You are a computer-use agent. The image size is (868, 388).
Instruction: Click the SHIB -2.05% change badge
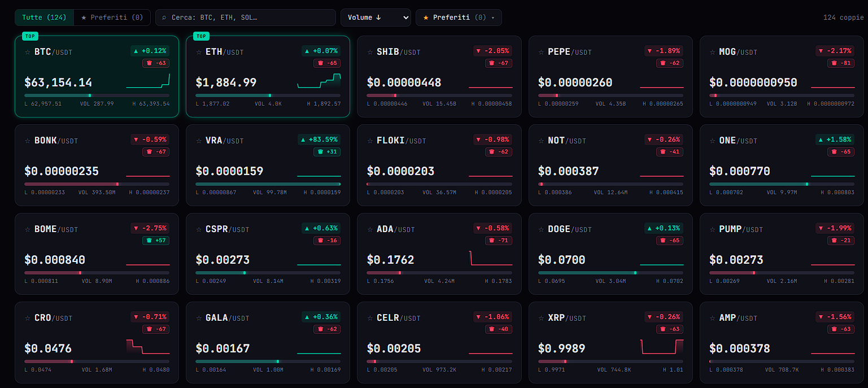pyautogui.click(x=492, y=51)
